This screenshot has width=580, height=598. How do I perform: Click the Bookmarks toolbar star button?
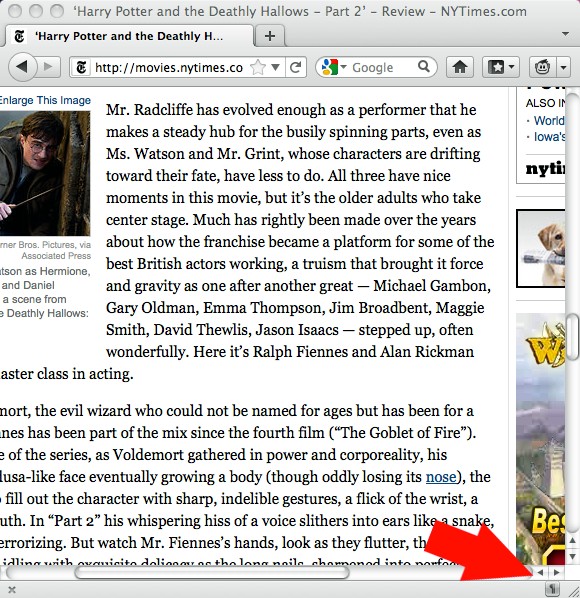coord(496,68)
